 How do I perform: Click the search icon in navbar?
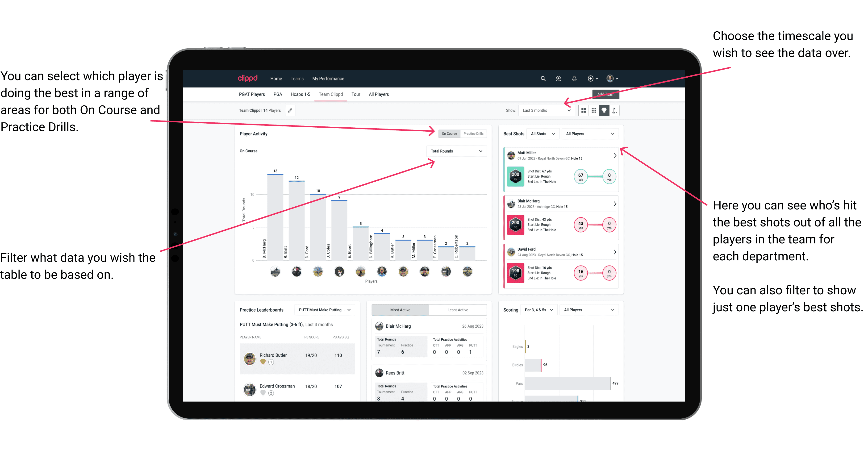(543, 78)
